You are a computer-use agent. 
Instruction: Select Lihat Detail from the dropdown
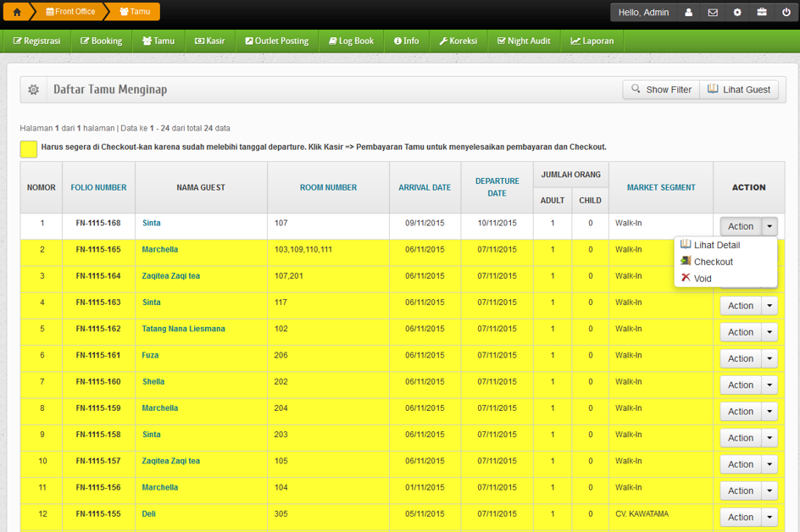pyautogui.click(x=716, y=245)
